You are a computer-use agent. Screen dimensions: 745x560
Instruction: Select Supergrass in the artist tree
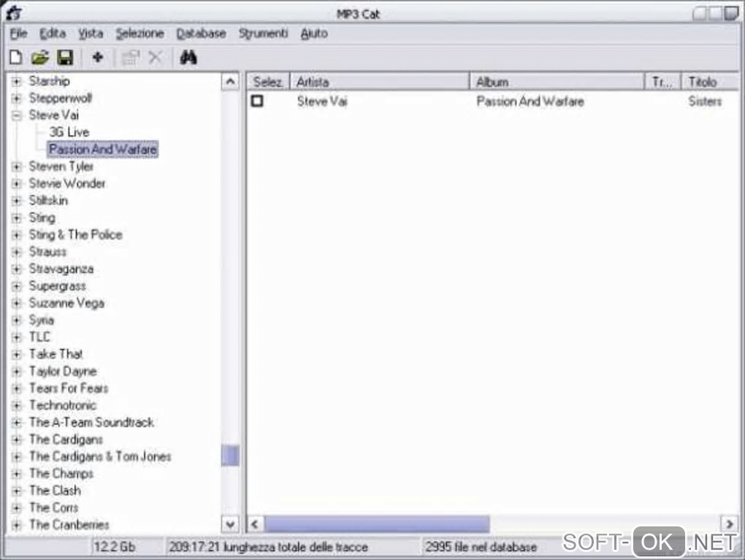tap(58, 286)
